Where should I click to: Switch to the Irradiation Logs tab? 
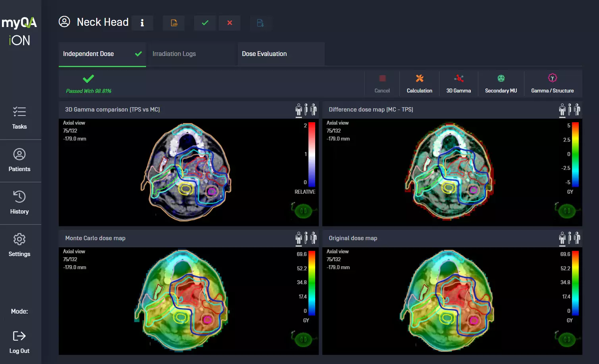(174, 54)
